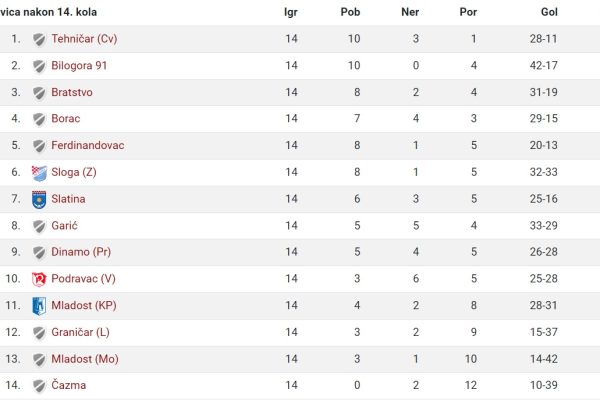Click the Tehničar (Cv) club crest icon

(39, 39)
